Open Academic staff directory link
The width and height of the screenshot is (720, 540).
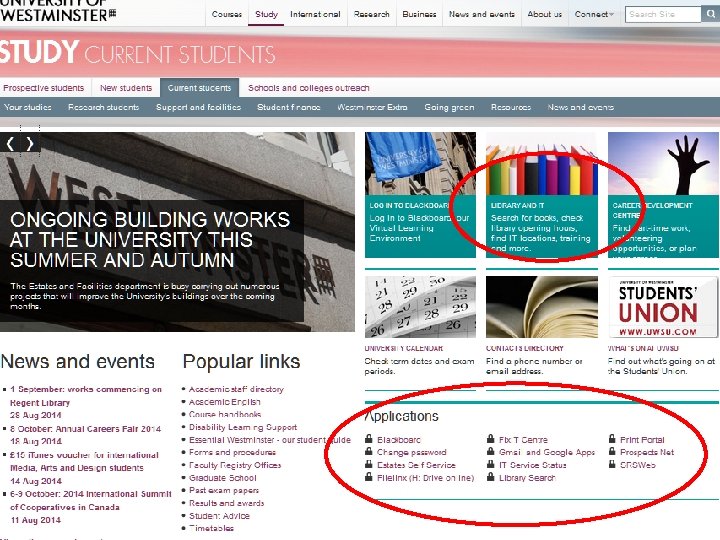click(236, 389)
